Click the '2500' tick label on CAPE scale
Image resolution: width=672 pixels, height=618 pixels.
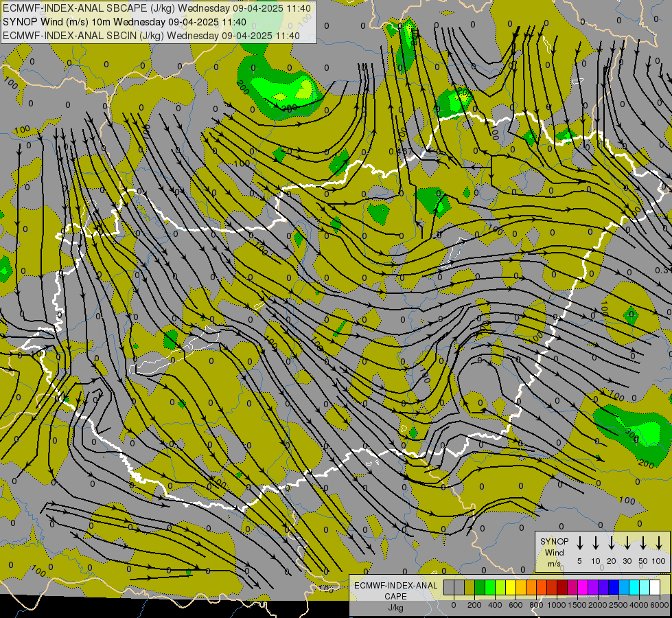618,605
